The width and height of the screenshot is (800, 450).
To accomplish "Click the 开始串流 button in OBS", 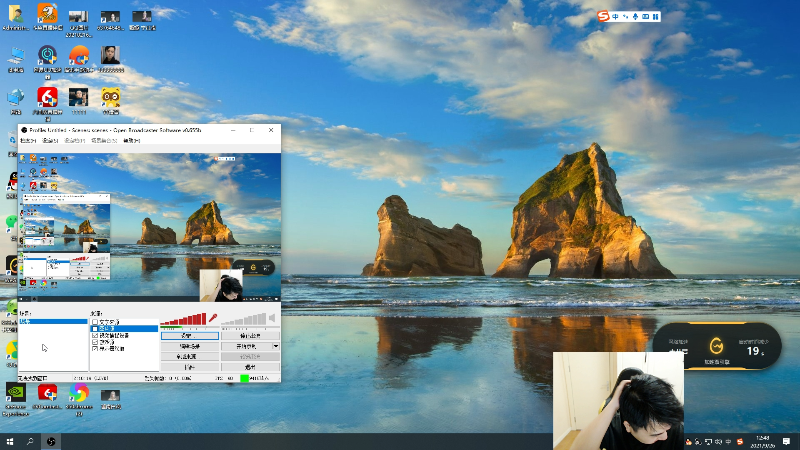I will pyautogui.click(x=250, y=336).
